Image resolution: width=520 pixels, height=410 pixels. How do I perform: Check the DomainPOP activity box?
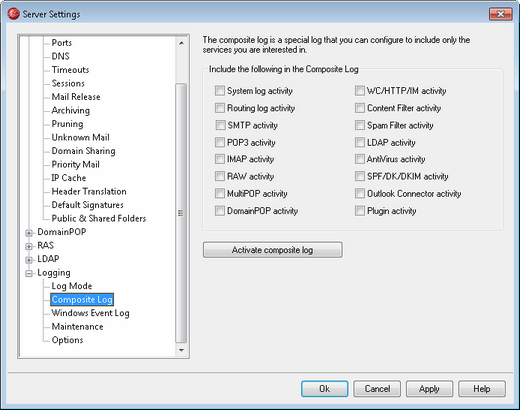pos(220,211)
